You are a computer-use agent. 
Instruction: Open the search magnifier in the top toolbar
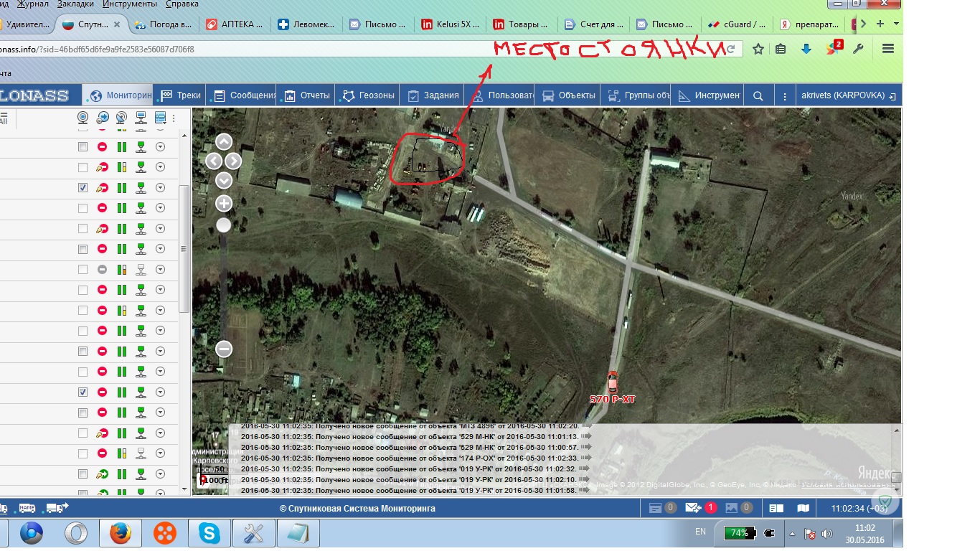pyautogui.click(x=758, y=96)
